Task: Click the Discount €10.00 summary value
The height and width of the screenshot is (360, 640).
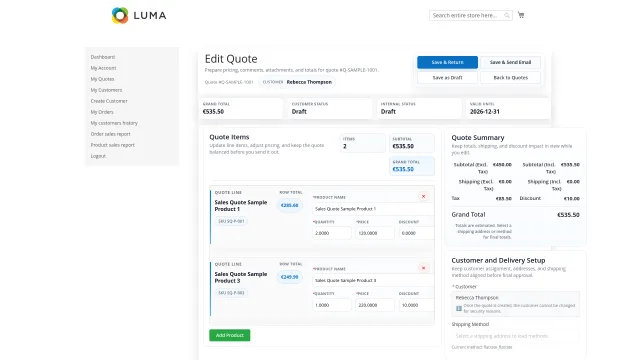Action: pos(571,199)
